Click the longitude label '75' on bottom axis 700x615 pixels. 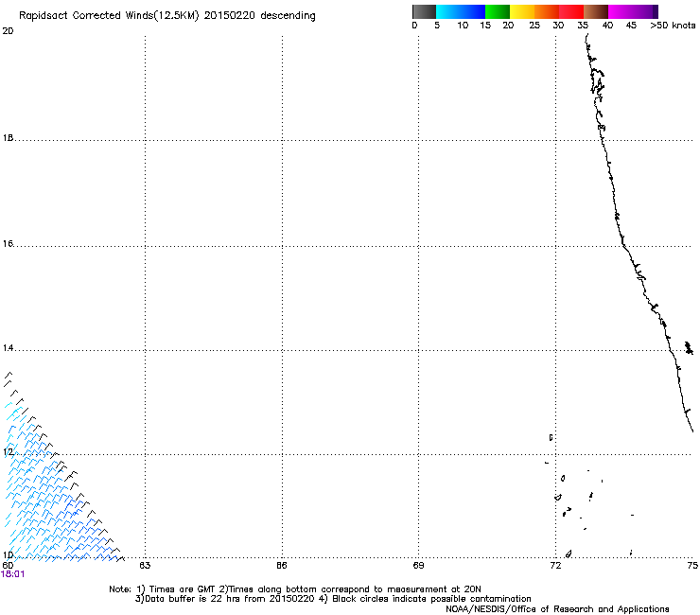coord(692,566)
